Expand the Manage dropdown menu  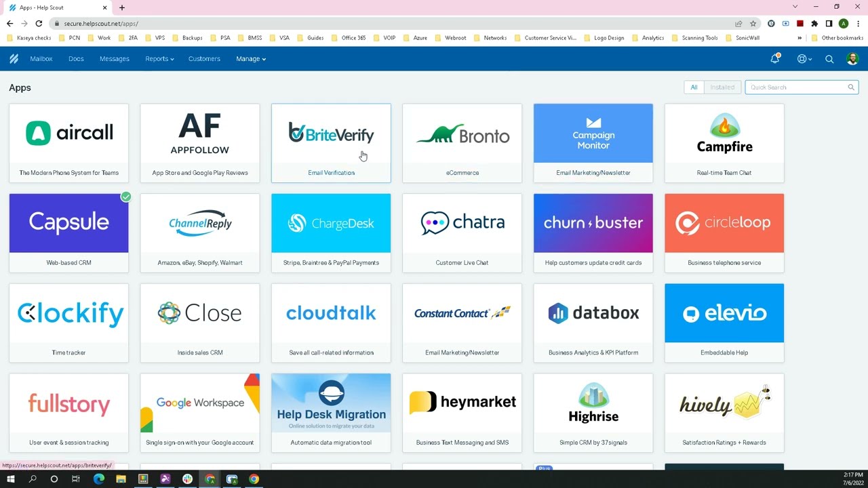point(251,59)
